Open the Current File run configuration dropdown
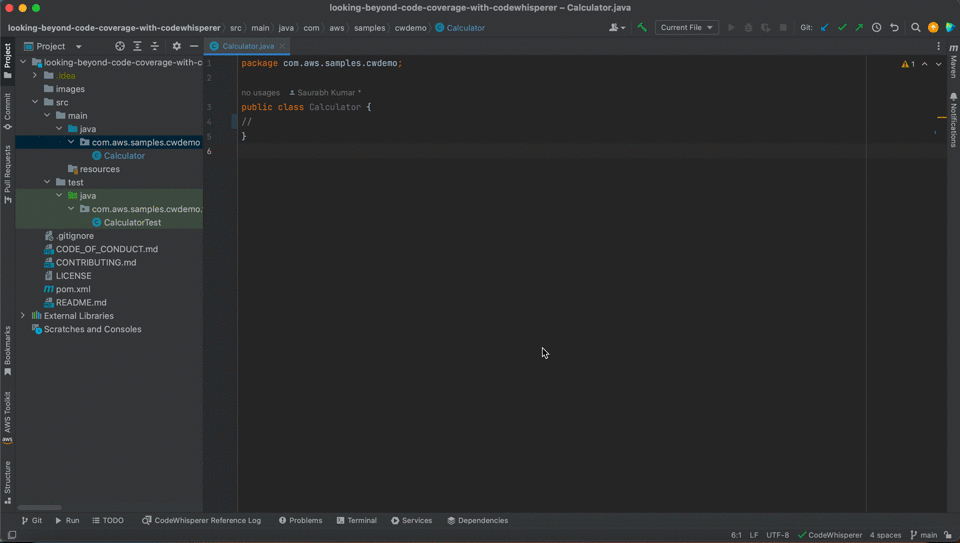This screenshot has height=543, width=960. pyautogui.click(x=686, y=28)
